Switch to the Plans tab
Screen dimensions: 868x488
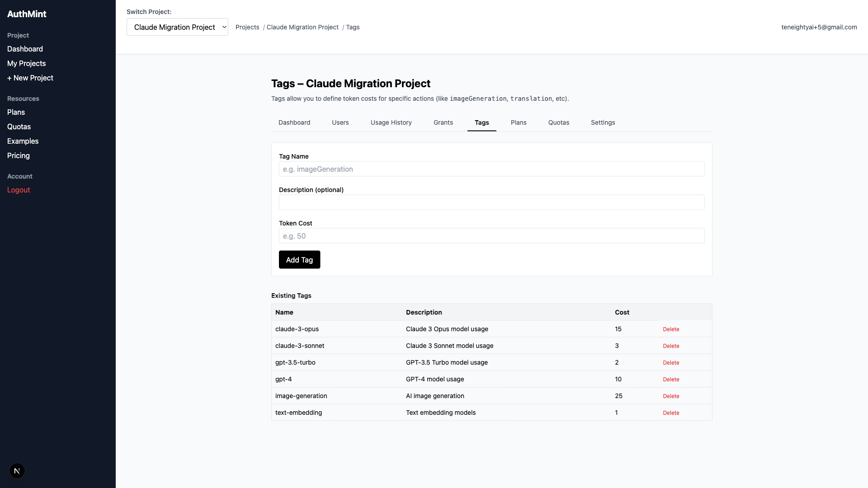[519, 122]
